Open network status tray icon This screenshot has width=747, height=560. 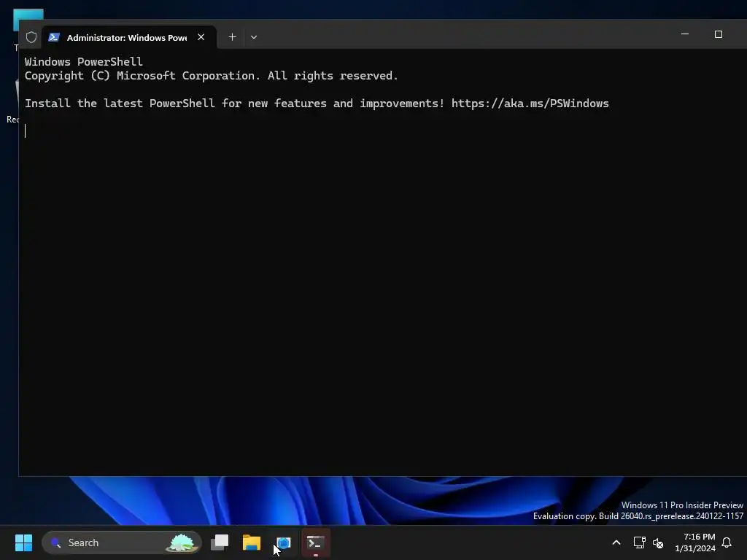click(639, 542)
